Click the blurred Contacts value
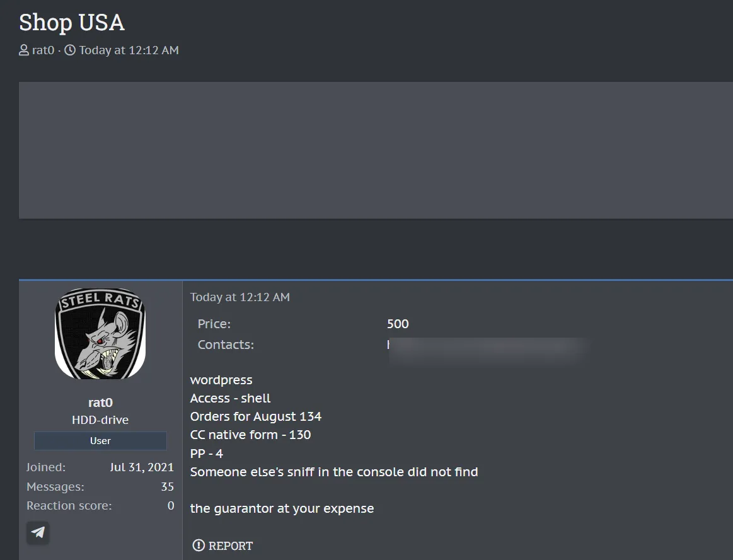The height and width of the screenshot is (560, 733). [x=488, y=348]
